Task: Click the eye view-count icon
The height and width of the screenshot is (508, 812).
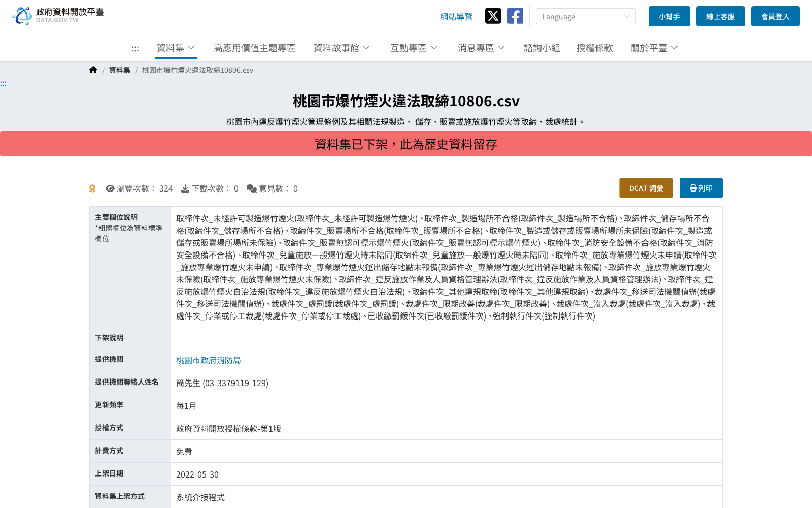Action: click(110, 188)
